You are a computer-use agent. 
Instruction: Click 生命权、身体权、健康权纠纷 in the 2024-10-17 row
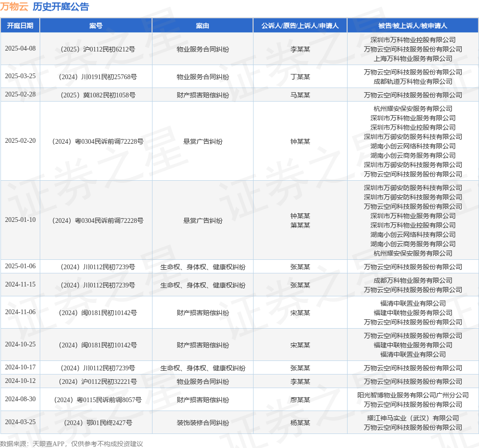click(x=203, y=368)
